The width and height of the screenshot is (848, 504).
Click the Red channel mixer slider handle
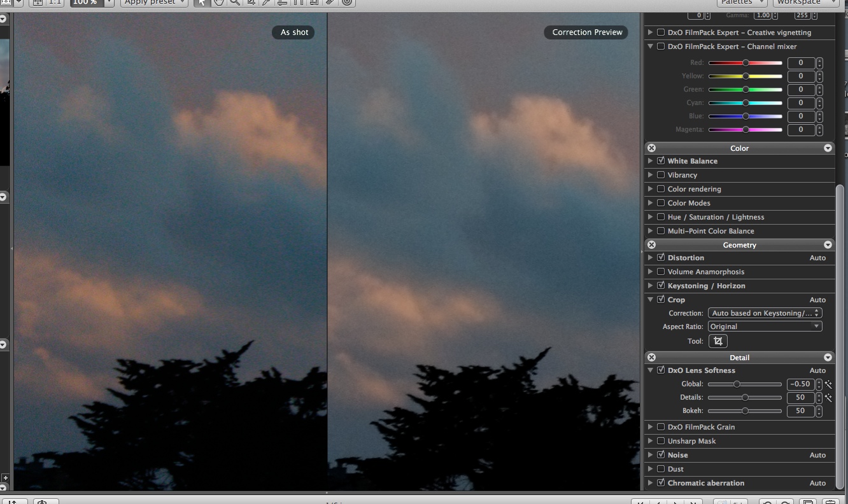point(746,63)
